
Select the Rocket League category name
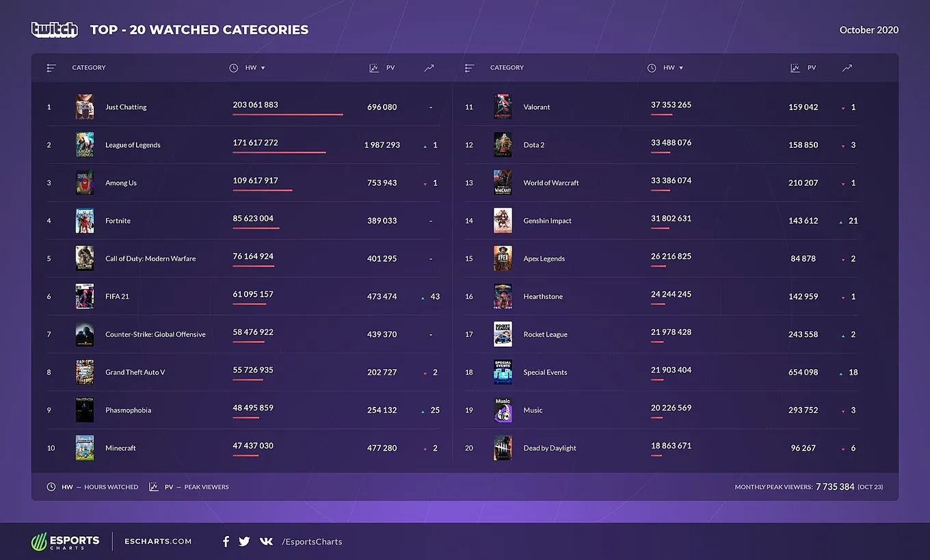point(546,334)
